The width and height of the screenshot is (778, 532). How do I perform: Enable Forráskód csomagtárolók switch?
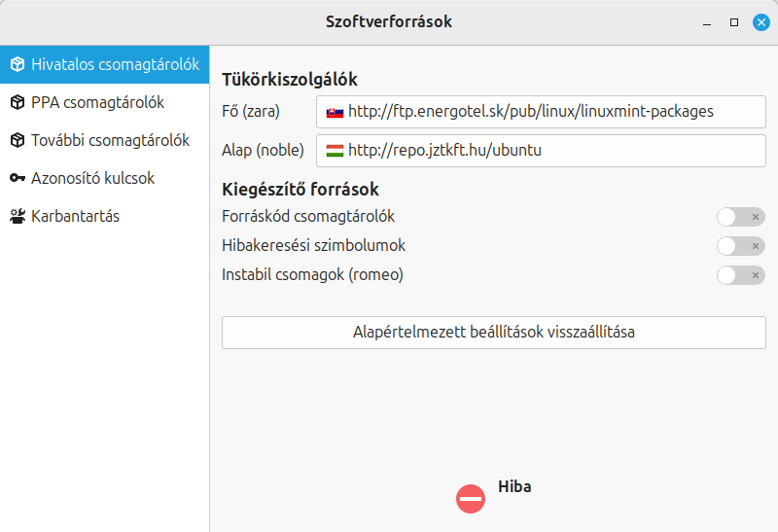click(740, 217)
